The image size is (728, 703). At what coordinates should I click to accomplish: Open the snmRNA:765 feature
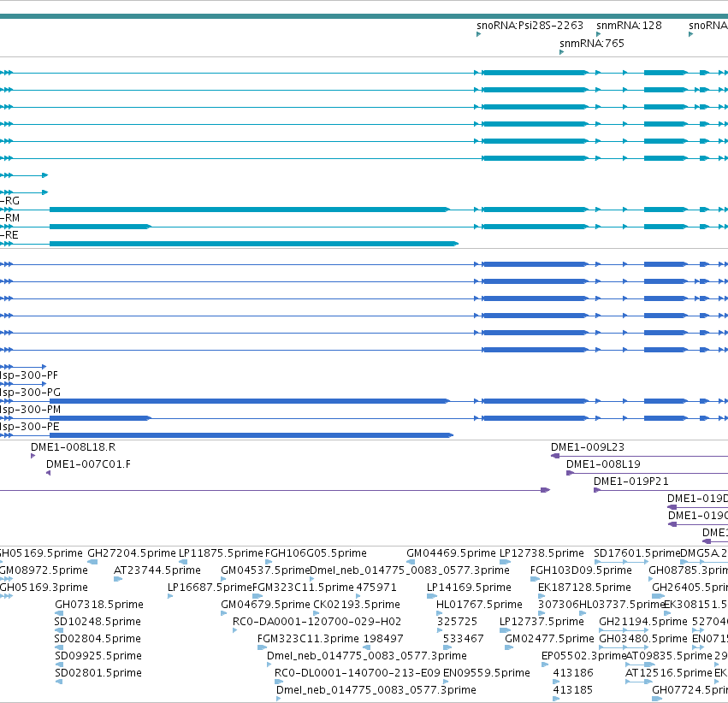(592, 43)
